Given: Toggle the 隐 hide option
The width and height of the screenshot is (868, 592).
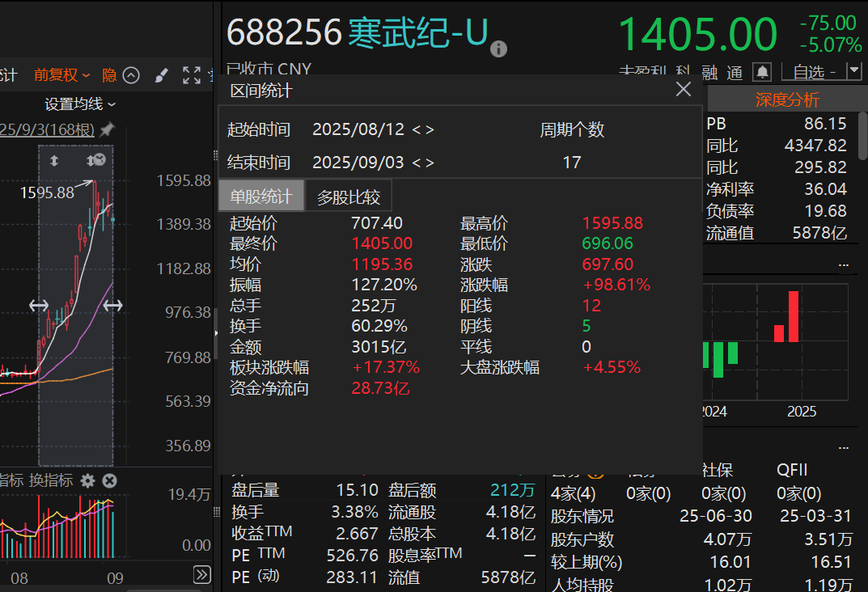Looking at the screenshot, I should (x=109, y=75).
